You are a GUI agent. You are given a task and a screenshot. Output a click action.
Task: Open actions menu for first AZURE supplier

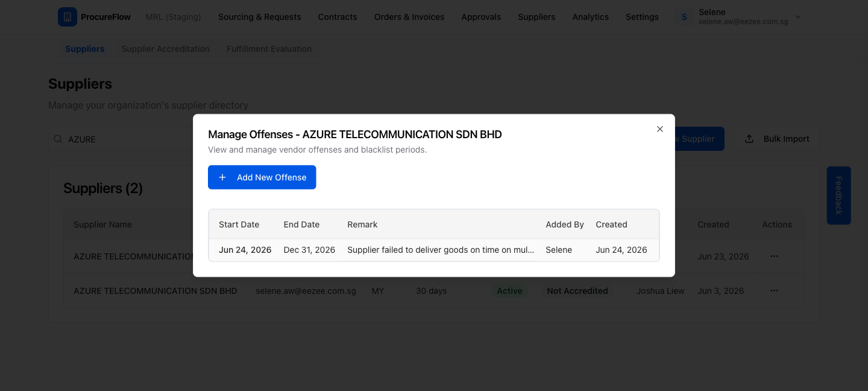coord(774,256)
